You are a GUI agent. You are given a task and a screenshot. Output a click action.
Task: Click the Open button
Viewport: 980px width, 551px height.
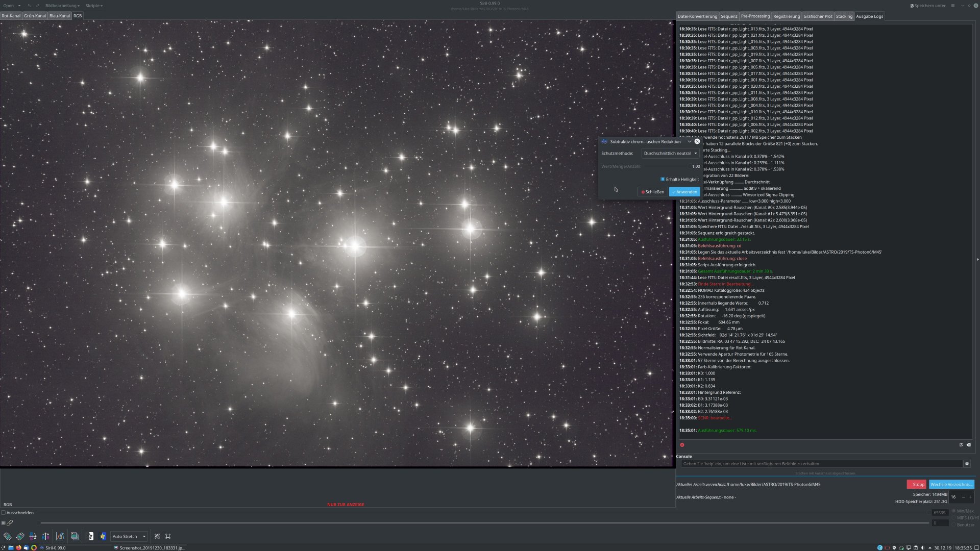(9, 6)
